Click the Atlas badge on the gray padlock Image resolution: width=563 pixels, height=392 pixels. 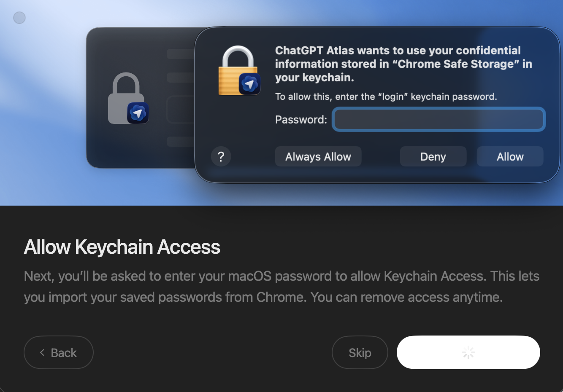coord(138,113)
